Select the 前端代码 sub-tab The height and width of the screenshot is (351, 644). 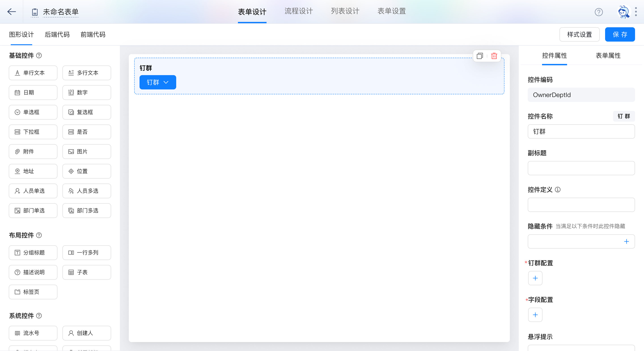click(x=93, y=34)
